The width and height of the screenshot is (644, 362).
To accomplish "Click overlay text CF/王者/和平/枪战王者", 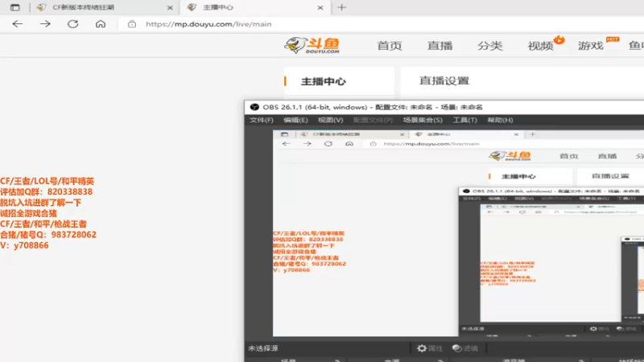I will (43, 224).
